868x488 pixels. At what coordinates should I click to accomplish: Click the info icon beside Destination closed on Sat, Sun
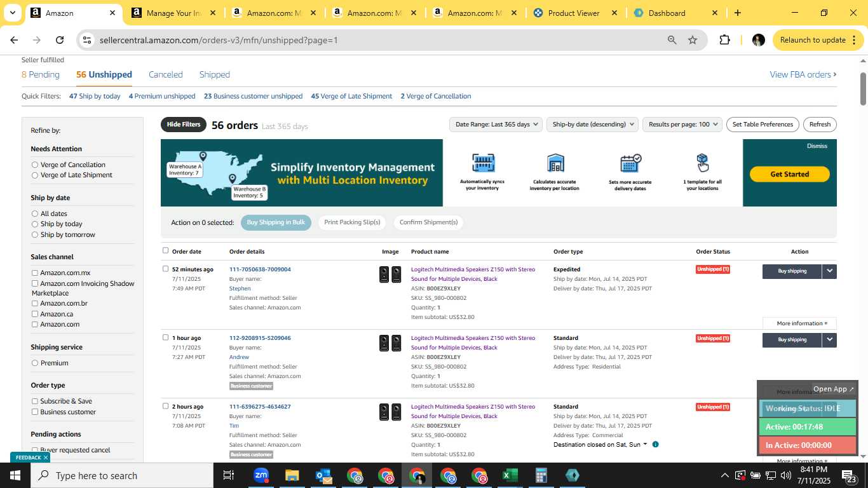tap(655, 444)
